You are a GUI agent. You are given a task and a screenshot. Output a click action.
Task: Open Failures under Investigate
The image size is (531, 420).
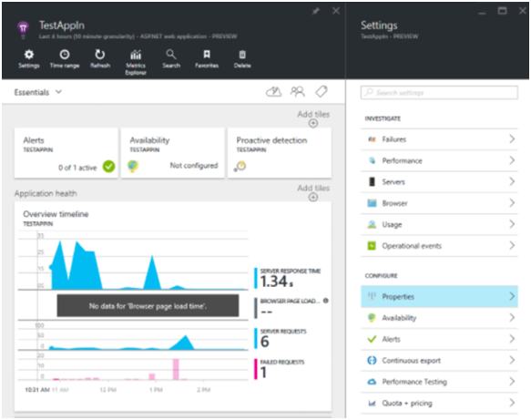point(439,139)
